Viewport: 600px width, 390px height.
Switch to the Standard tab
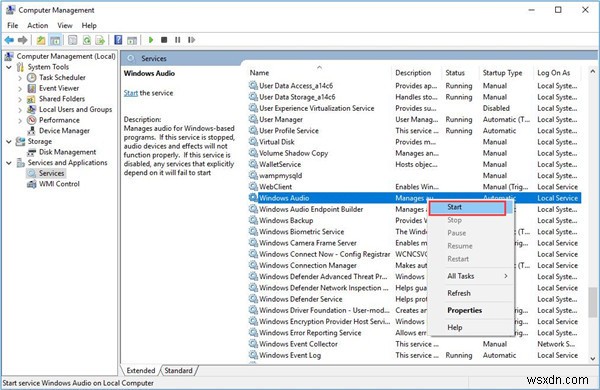click(178, 370)
